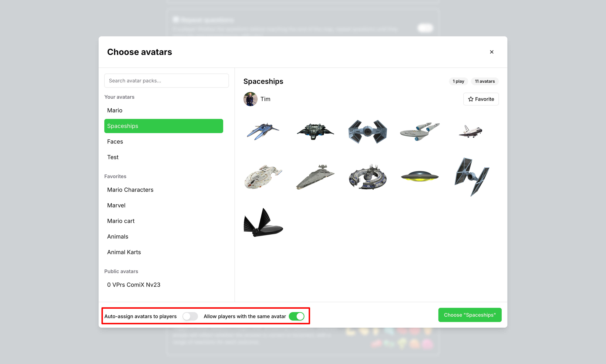This screenshot has width=606, height=364.
Task: Select the yellow-glowing UFO saucer avatar
Action: (420, 176)
